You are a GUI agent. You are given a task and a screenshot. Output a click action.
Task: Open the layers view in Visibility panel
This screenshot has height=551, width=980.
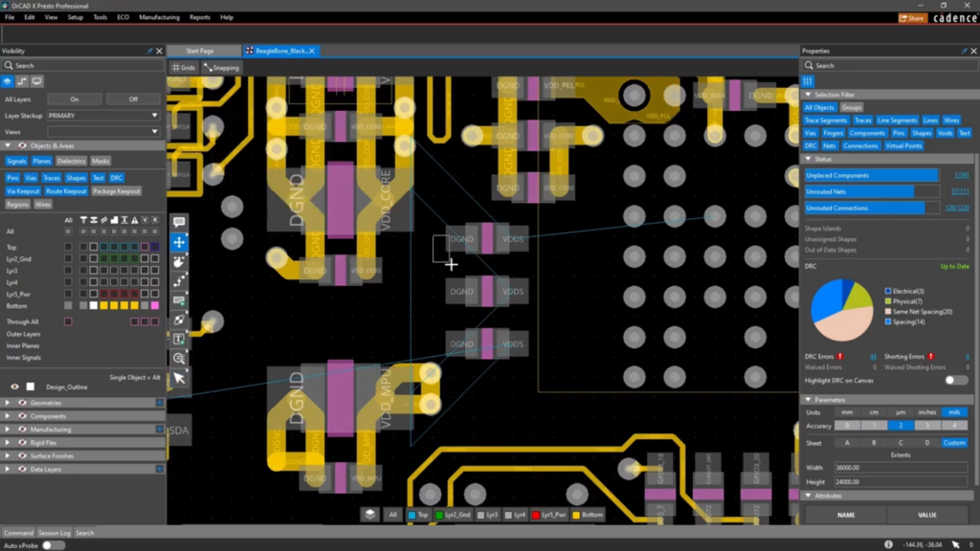8,81
